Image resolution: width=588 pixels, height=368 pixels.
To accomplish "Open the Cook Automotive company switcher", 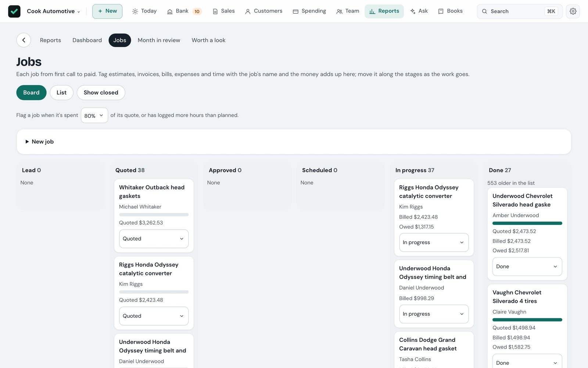I will (54, 11).
